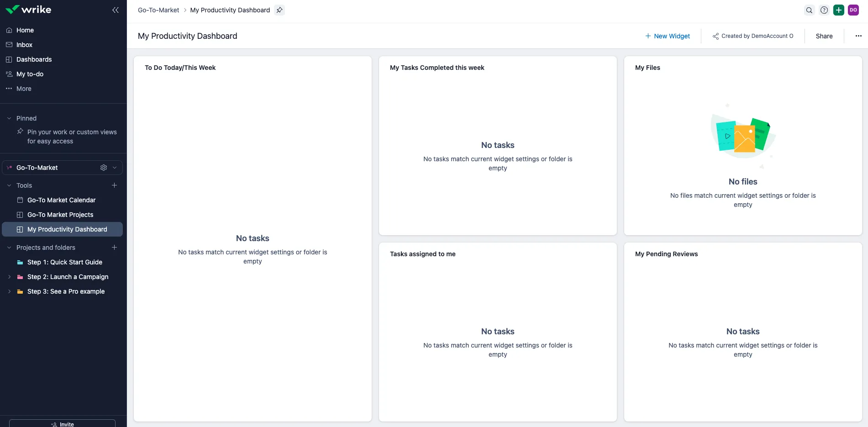Click the Inbox envelope icon
This screenshot has width=868, height=427.
point(9,45)
